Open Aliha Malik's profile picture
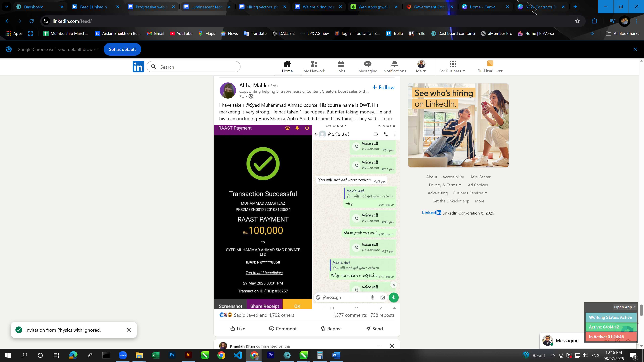 click(228, 90)
